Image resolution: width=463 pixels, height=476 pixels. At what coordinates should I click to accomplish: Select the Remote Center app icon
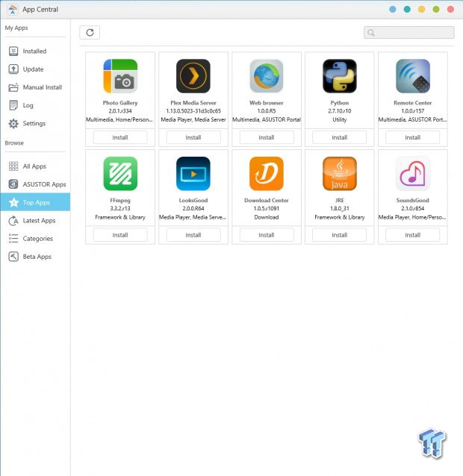pyautogui.click(x=412, y=76)
